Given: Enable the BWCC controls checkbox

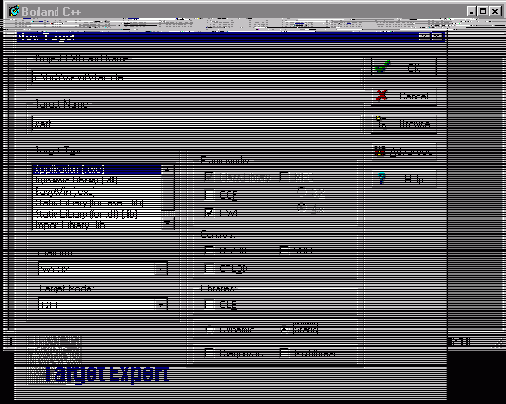Looking at the screenshot, I should point(209,250).
